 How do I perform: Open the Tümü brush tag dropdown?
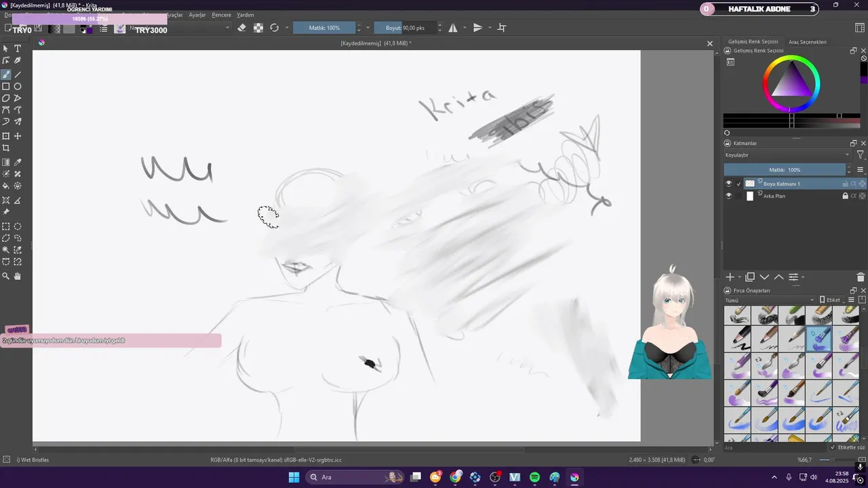click(x=770, y=300)
